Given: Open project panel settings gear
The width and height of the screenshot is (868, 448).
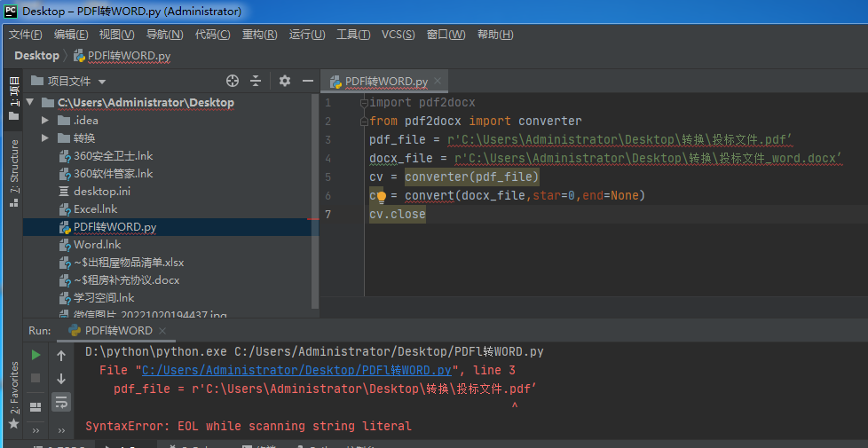Looking at the screenshot, I should (284, 81).
